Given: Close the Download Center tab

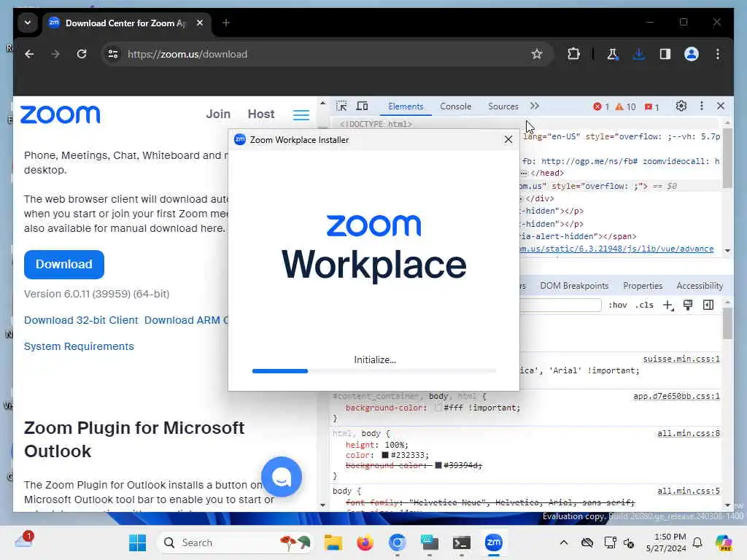Looking at the screenshot, I should click(200, 23).
